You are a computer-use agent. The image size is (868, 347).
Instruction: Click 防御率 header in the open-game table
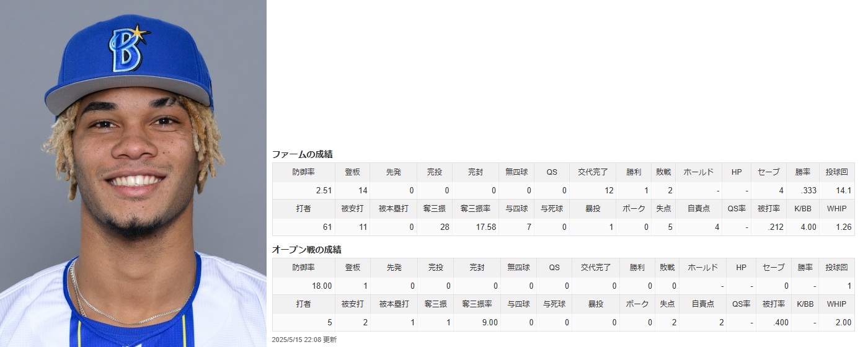click(304, 268)
